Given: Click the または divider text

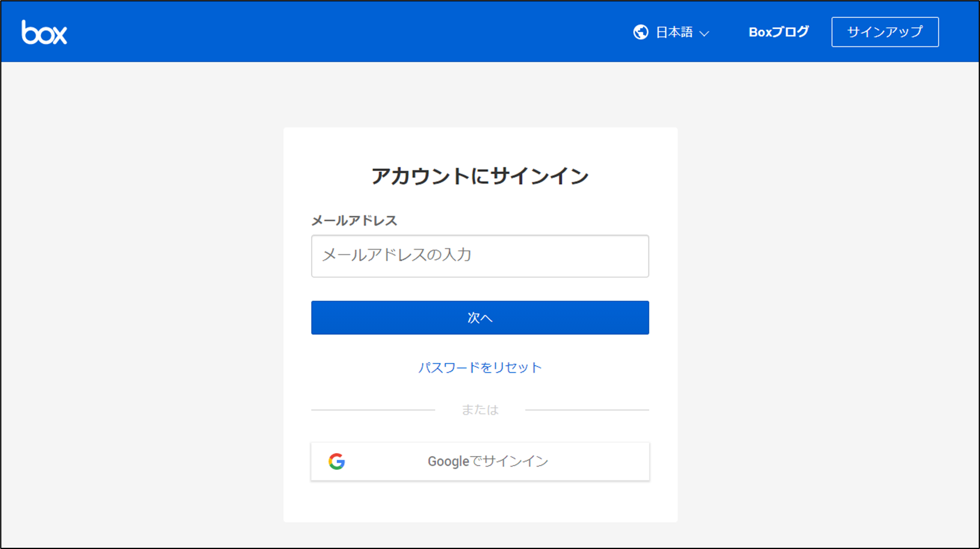Looking at the screenshot, I should (x=480, y=409).
